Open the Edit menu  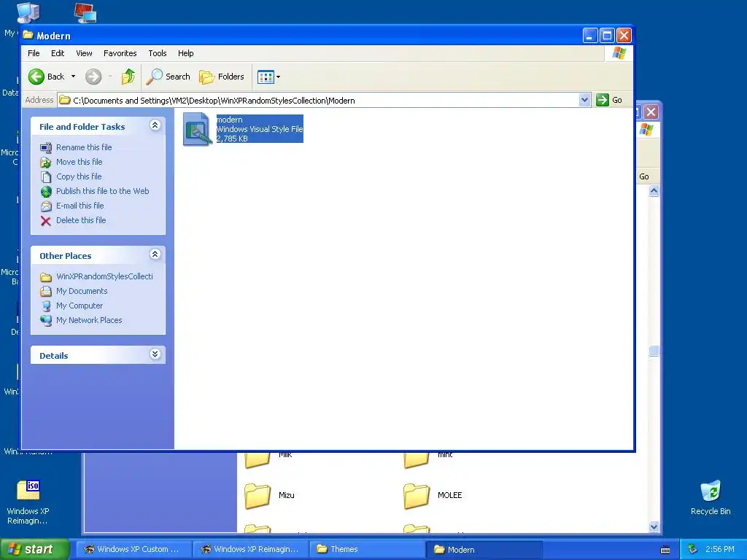(58, 53)
